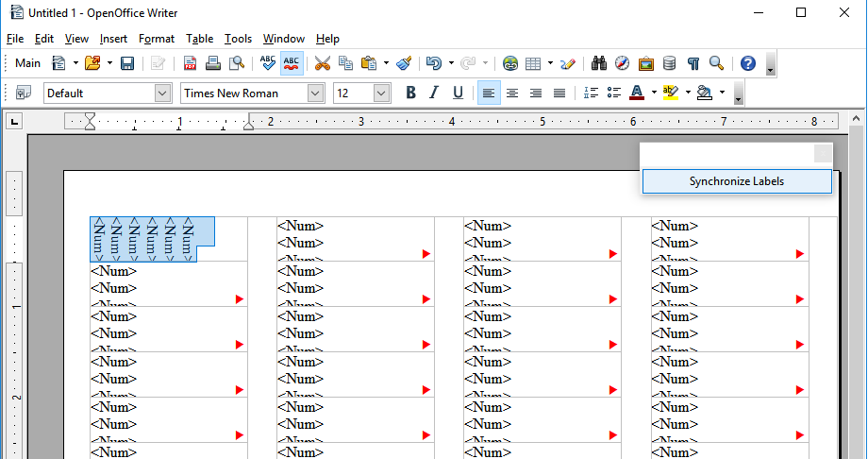The width and height of the screenshot is (868, 459).
Task: Expand New document dropdown arrow
Action: pyautogui.click(x=75, y=63)
